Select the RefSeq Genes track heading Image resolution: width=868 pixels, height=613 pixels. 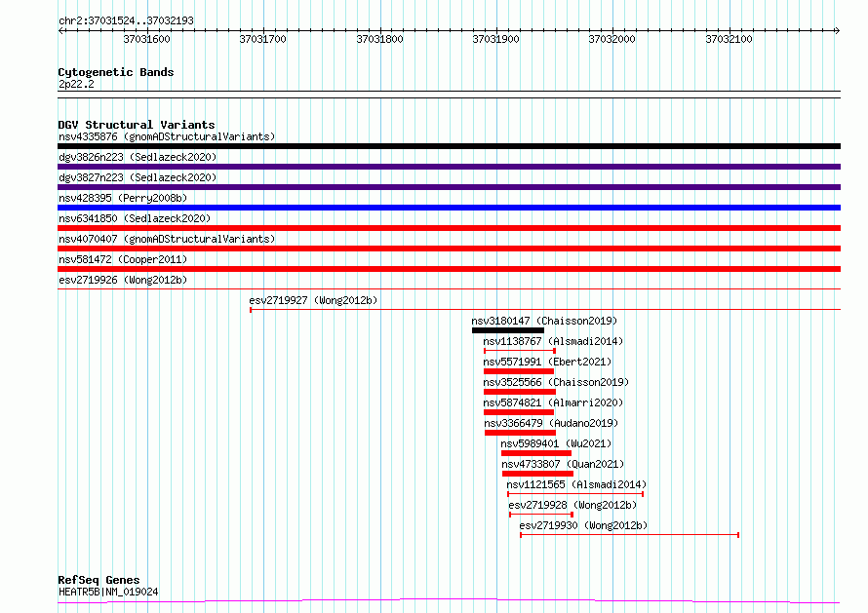99,580
